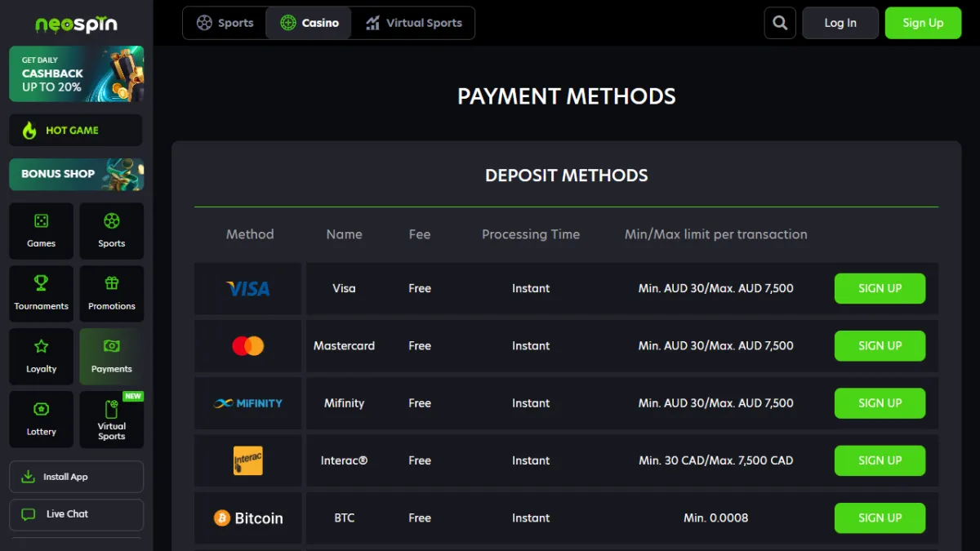Open Loyalty star tile
Viewport: 980px width, 551px height.
[41, 356]
